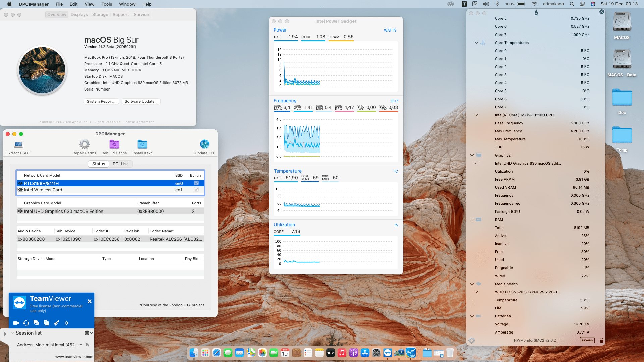Open the Tools menu

point(106,4)
